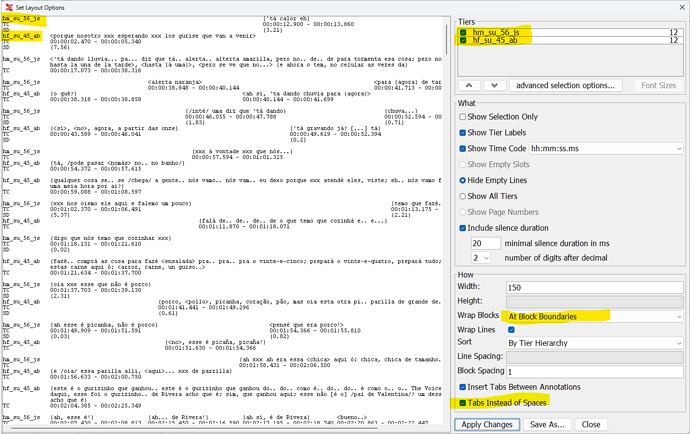Click the Block Spacing input field

(595, 372)
